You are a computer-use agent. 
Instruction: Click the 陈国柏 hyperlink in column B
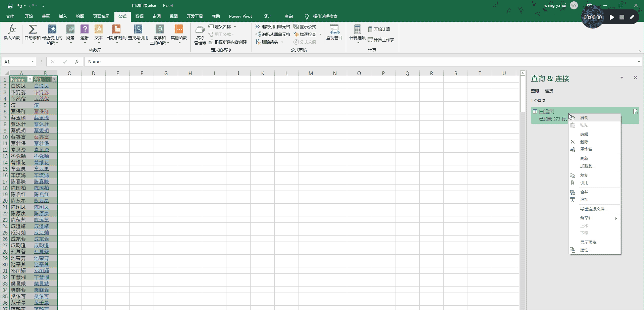(41, 188)
